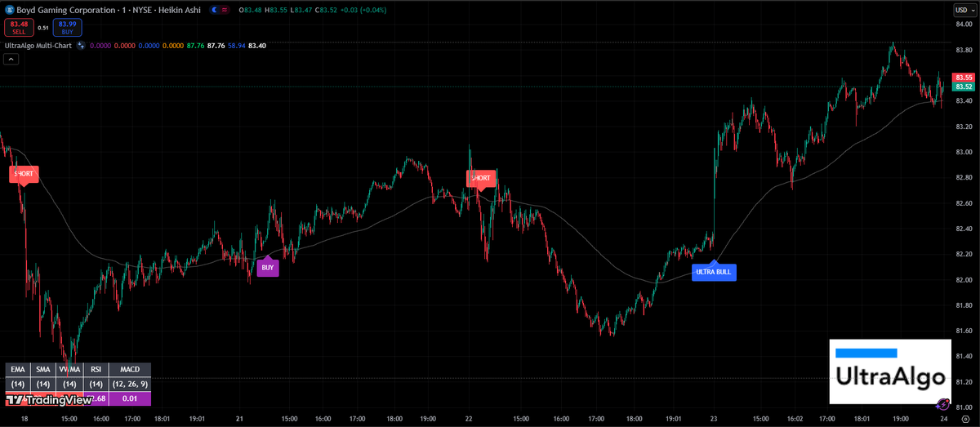Click the RSI table header cell
The height and width of the screenshot is (427, 980).
click(x=96, y=370)
